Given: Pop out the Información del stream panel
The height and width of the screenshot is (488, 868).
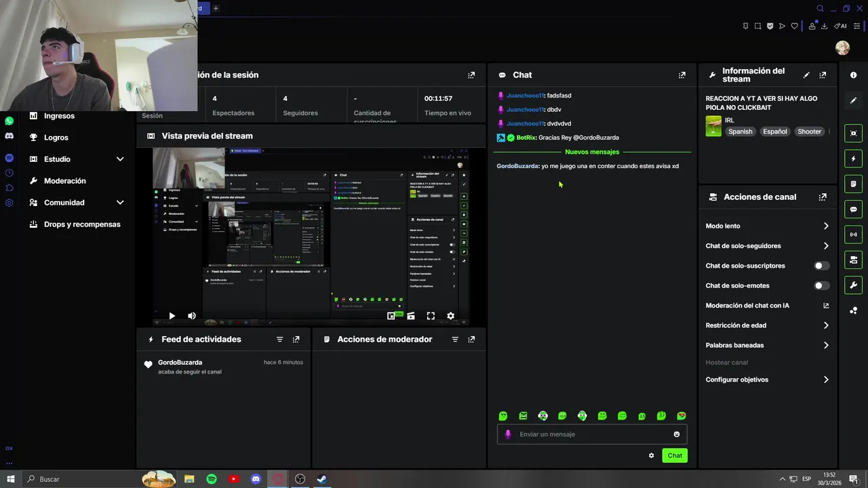Looking at the screenshot, I should (823, 75).
